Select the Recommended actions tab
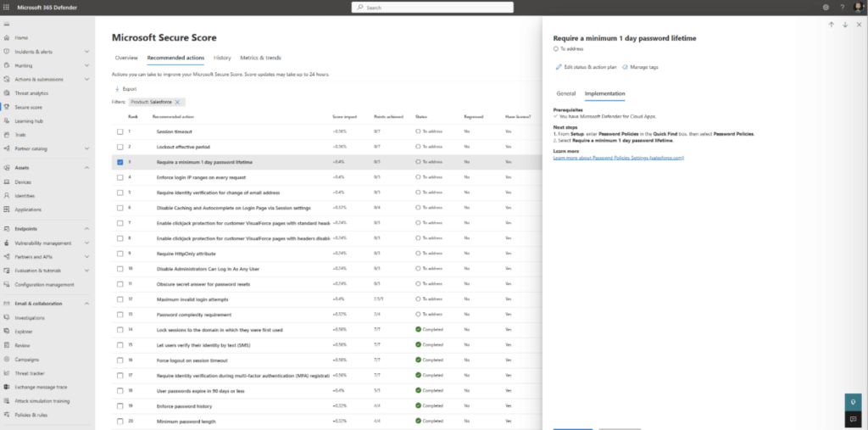Viewport: 868px width, 430px height. pos(175,58)
